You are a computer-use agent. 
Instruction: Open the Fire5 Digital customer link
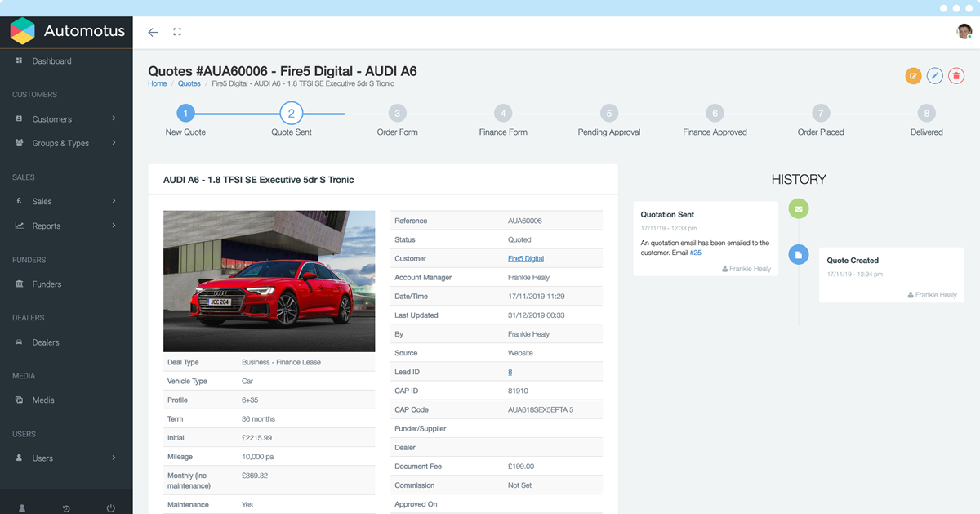click(x=525, y=259)
